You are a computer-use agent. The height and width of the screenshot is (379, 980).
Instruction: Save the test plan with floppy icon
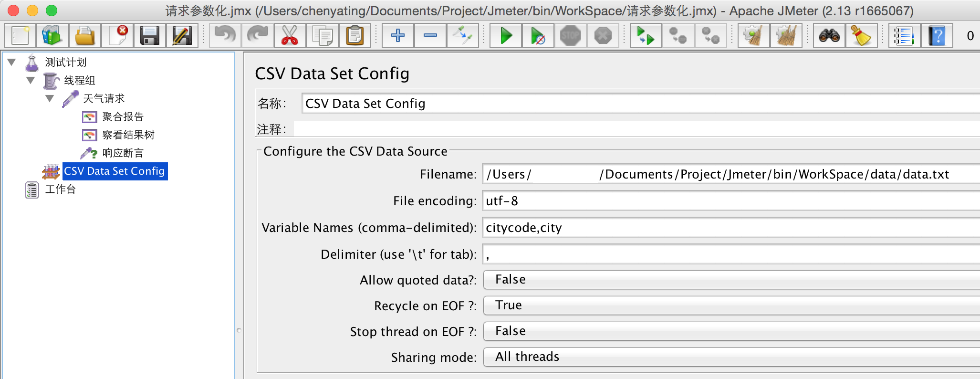point(150,35)
